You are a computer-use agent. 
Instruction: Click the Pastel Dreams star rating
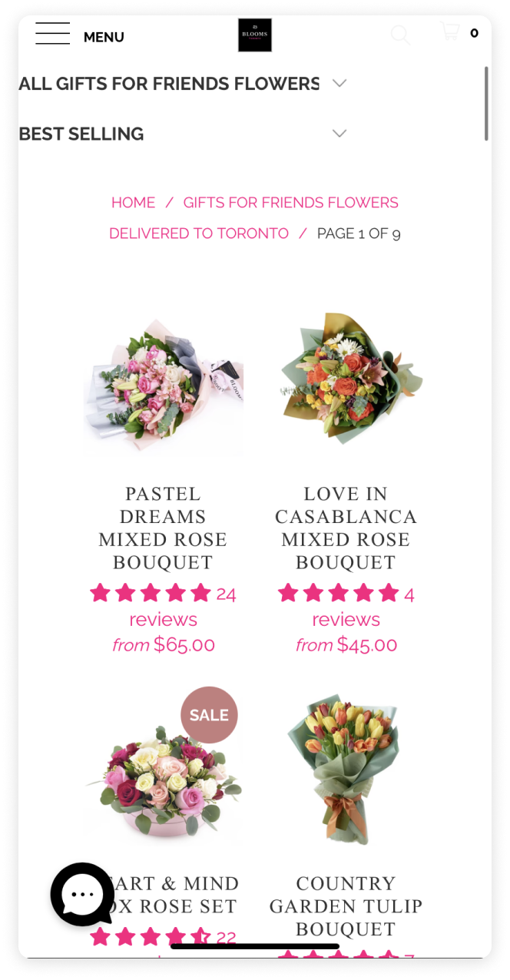coord(151,594)
